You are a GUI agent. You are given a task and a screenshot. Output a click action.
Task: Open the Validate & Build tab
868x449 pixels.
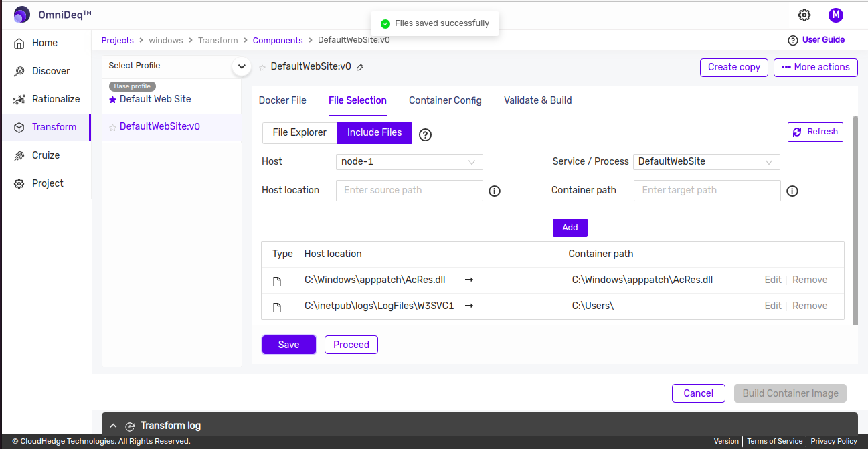tap(537, 100)
